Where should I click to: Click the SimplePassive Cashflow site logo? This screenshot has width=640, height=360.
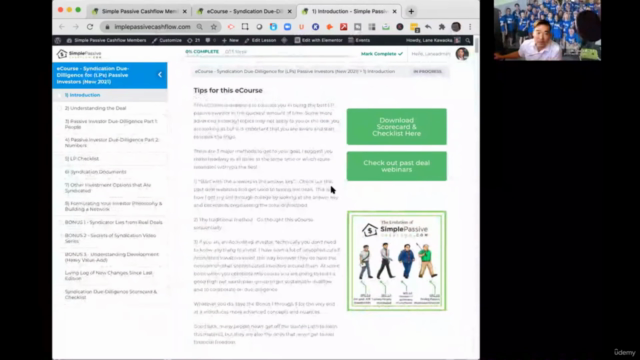click(79, 54)
